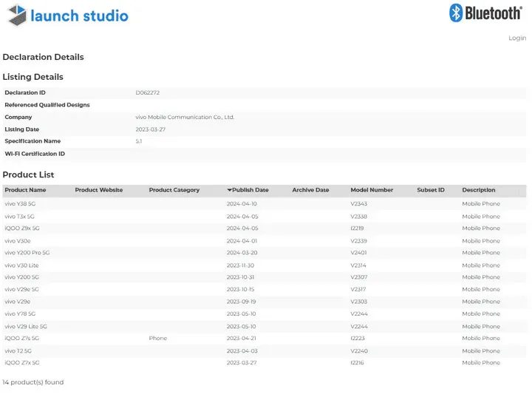This screenshot has height=397, width=532.
Task: Click publish date '2023-11-30'
Action: point(240,265)
